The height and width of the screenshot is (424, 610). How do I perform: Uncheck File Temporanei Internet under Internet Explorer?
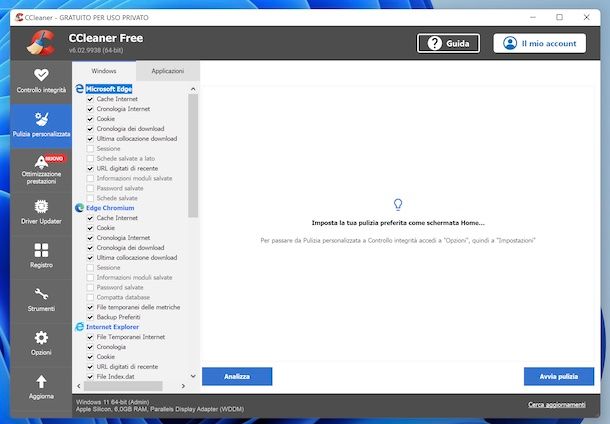tap(90, 337)
